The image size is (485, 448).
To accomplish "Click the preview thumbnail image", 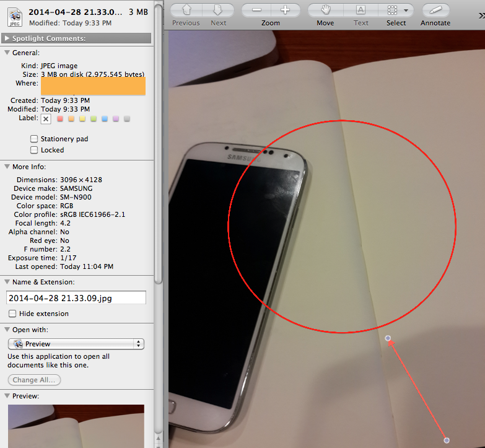I will click(x=76, y=426).
